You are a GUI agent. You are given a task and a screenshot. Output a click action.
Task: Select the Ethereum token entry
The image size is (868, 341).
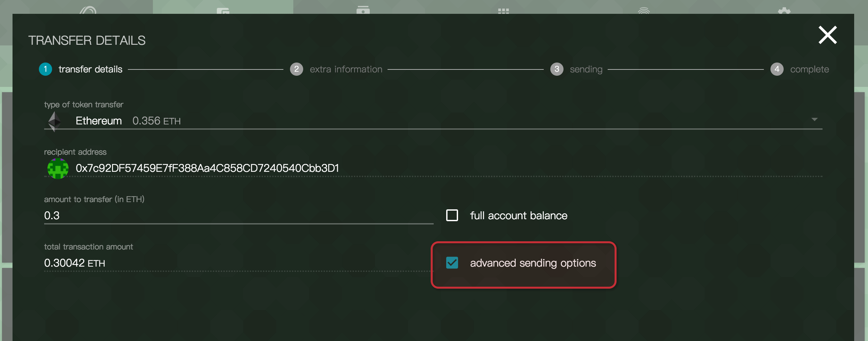pyautogui.click(x=433, y=120)
